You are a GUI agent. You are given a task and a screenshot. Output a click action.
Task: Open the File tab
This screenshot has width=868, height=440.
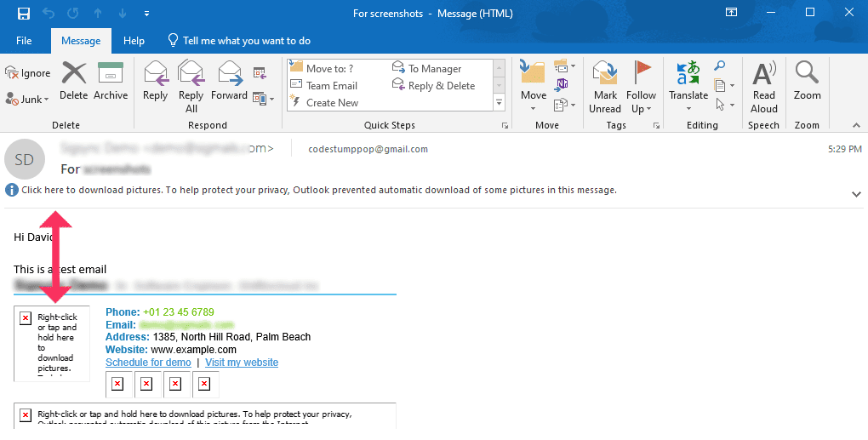[24, 41]
